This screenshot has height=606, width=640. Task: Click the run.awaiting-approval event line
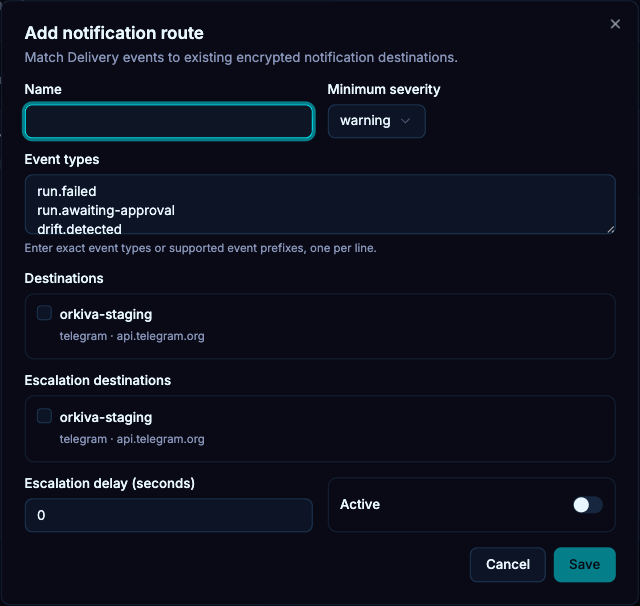click(x=106, y=211)
